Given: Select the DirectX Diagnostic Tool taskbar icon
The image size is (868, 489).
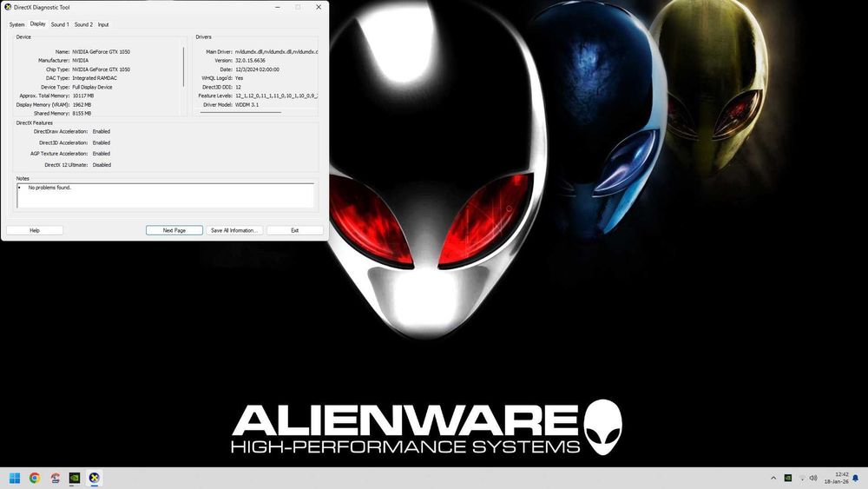Looking at the screenshot, I should pos(95,478).
